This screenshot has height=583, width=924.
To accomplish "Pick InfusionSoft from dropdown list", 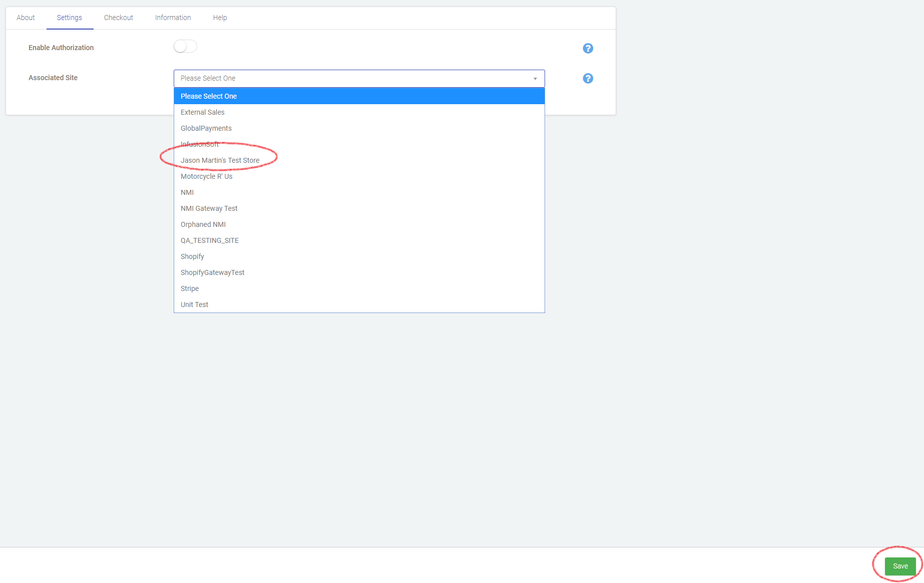I will tap(359, 144).
